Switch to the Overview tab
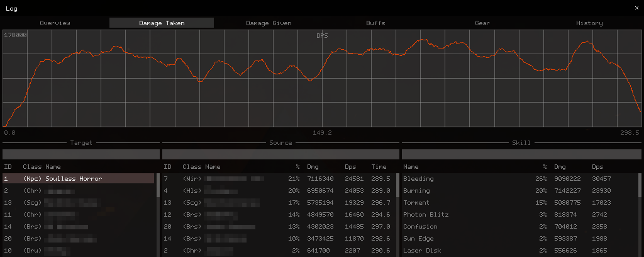This screenshot has width=644, height=257. coord(55,23)
